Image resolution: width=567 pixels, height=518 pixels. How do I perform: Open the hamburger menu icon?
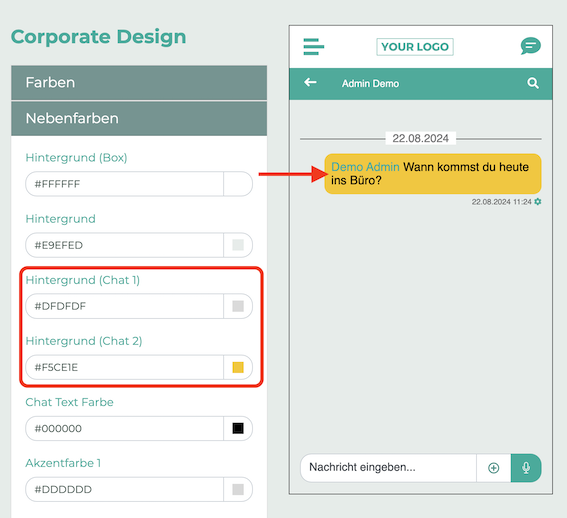(x=314, y=47)
